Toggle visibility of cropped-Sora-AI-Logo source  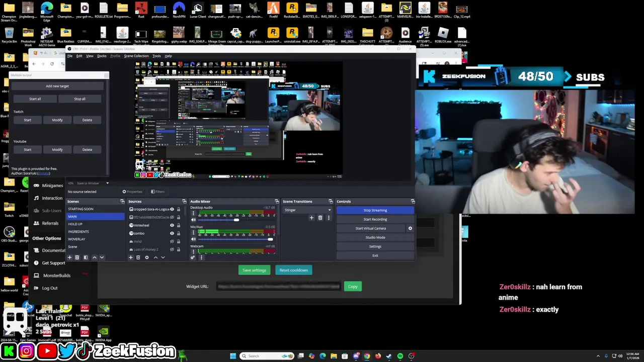pyautogui.click(x=172, y=209)
